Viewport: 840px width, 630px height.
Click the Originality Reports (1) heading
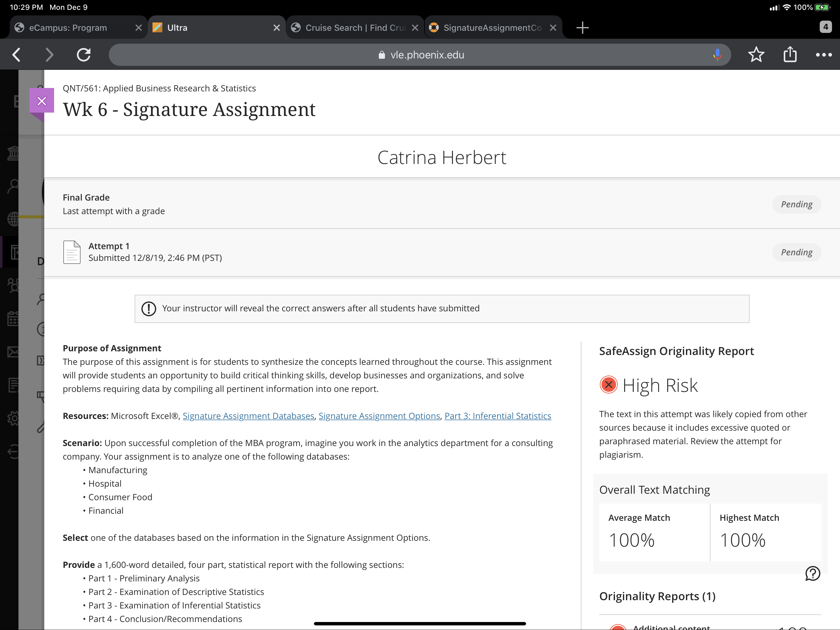point(657,596)
